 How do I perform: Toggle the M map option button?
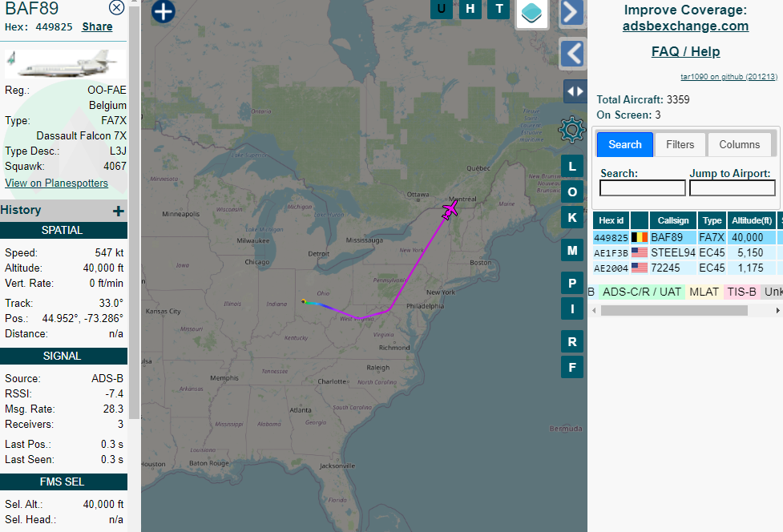572,251
